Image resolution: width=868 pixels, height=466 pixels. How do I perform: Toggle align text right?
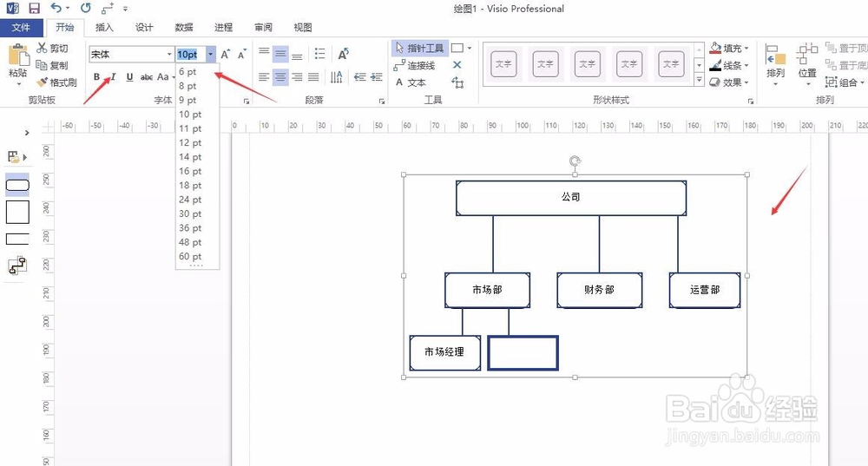click(x=297, y=77)
